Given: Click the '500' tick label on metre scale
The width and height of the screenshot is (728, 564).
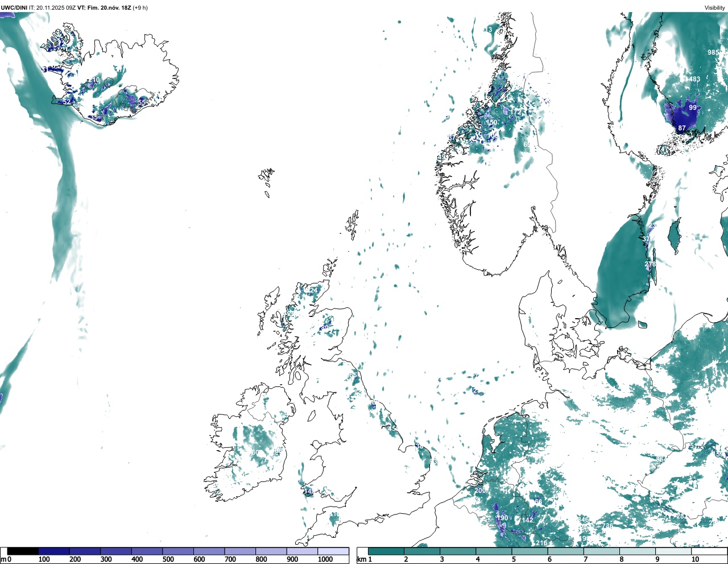Looking at the screenshot, I should (x=168, y=559).
